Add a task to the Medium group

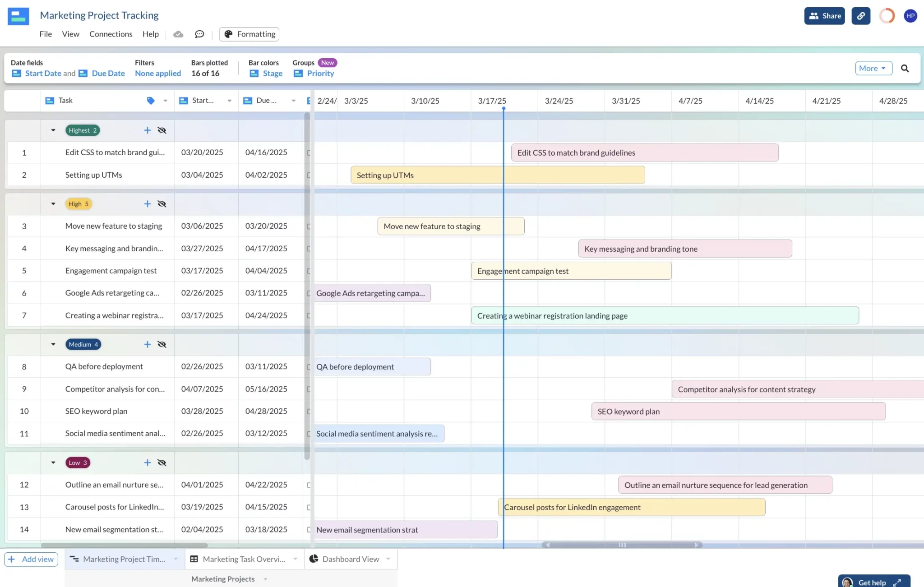tap(147, 344)
